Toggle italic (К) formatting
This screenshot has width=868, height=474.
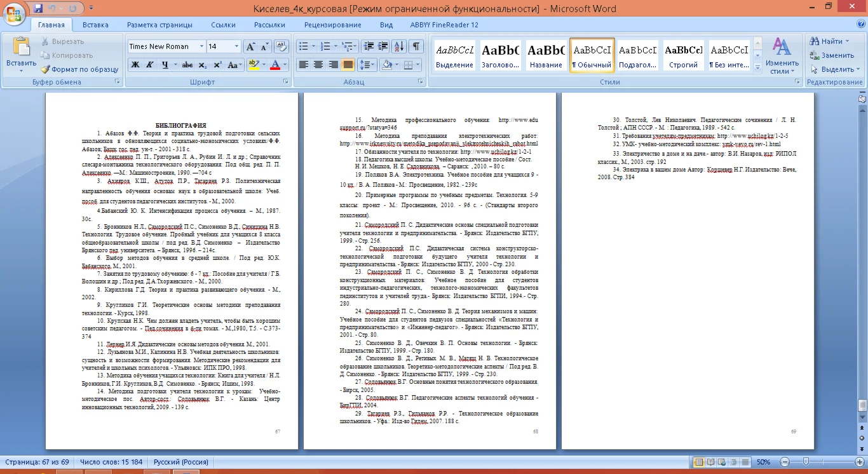point(150,65)
